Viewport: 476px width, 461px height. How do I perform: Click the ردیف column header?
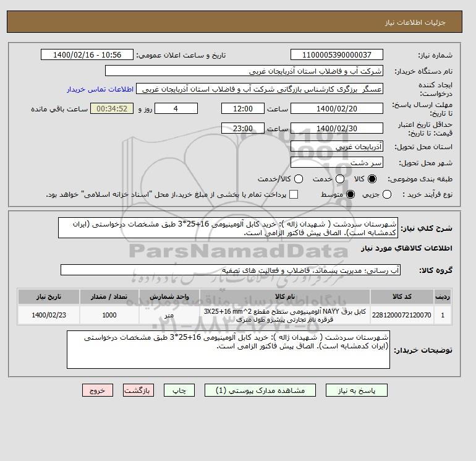point(443,296)
